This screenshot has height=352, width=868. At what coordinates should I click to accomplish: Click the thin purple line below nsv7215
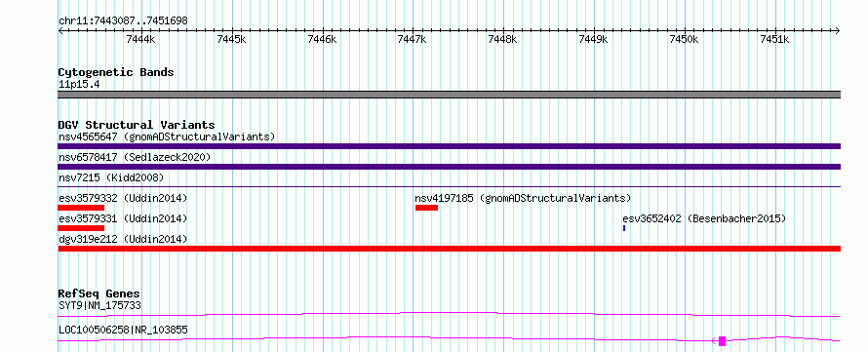coord(449,187)
